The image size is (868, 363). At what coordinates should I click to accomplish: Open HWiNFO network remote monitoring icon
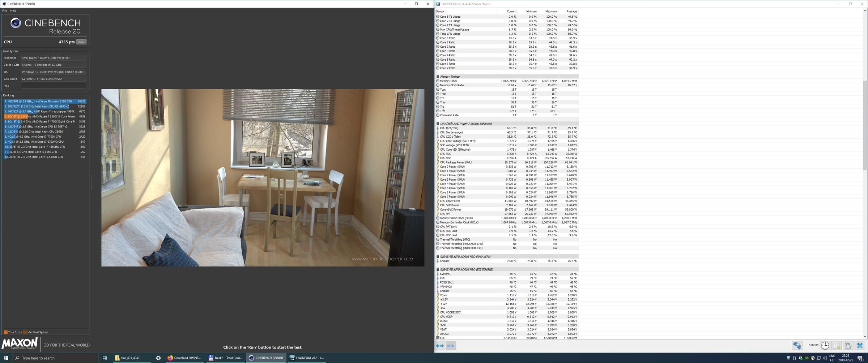coord(797,346)
